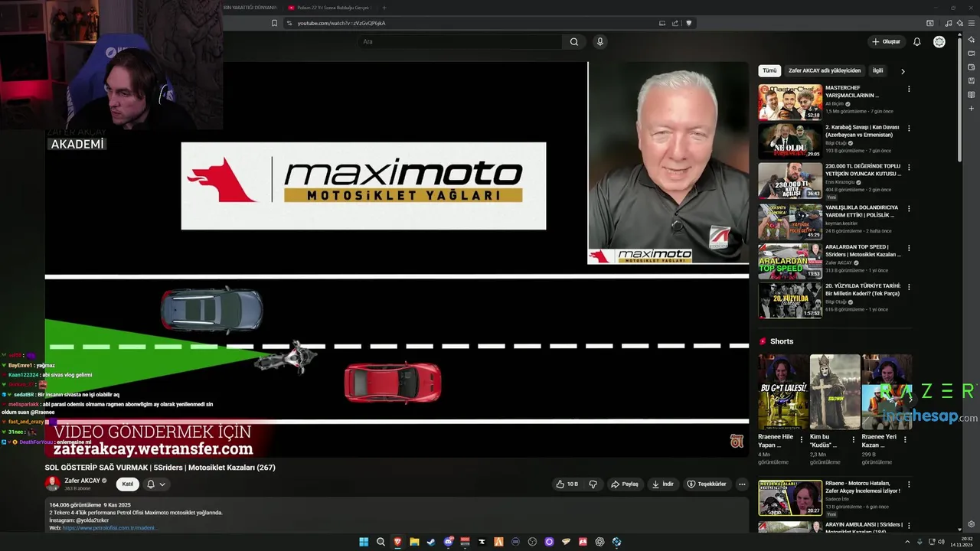Click the İndir download button
Image resolution: width=980 pixels, height=551 pixels.
[x=662, y=484]
